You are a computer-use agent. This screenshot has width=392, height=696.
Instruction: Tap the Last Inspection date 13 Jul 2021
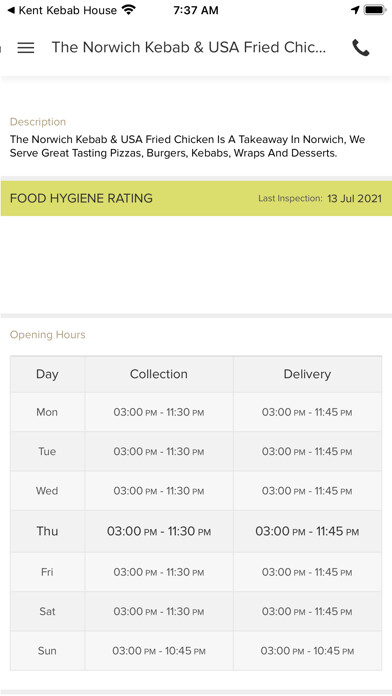click(354, 198)
